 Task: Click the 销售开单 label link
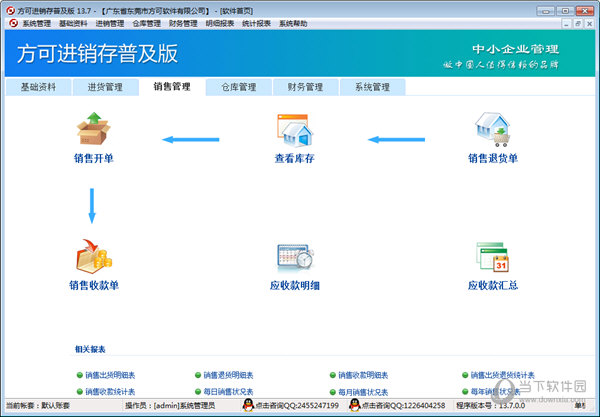point(94,158)
